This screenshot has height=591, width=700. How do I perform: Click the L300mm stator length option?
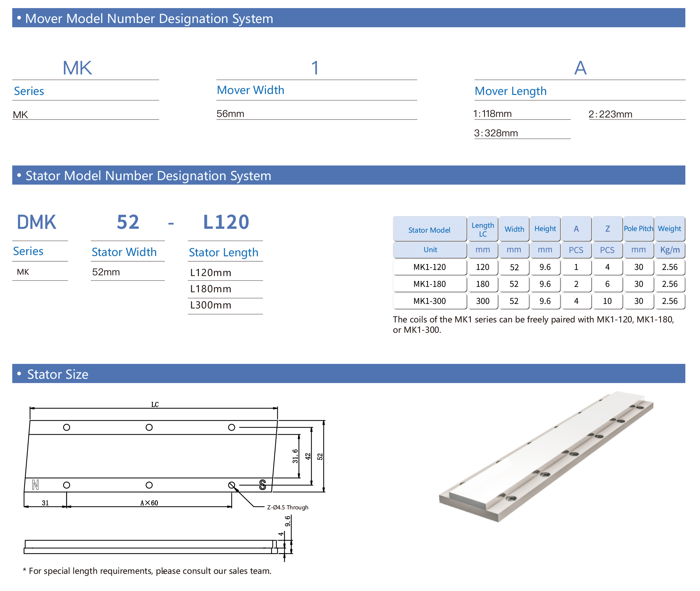(x=211, y=305)
